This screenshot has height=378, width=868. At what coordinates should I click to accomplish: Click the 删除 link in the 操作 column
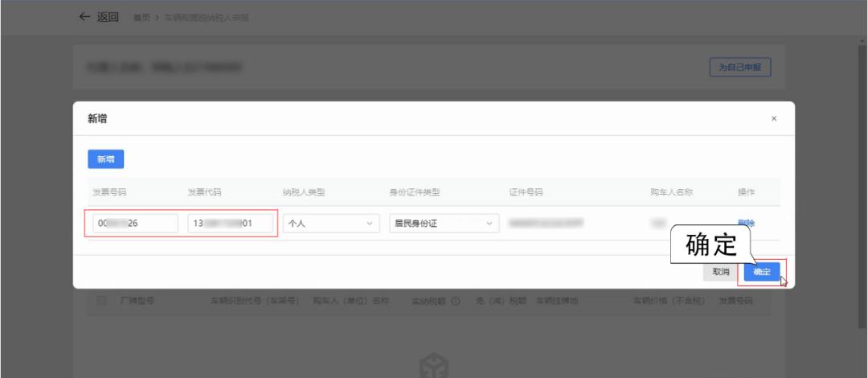point(746,224)
